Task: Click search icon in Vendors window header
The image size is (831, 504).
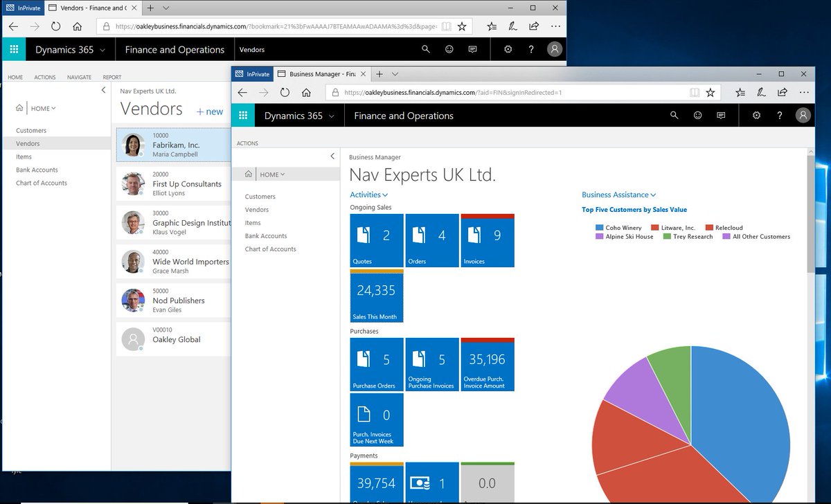Action: click(426, 49)
